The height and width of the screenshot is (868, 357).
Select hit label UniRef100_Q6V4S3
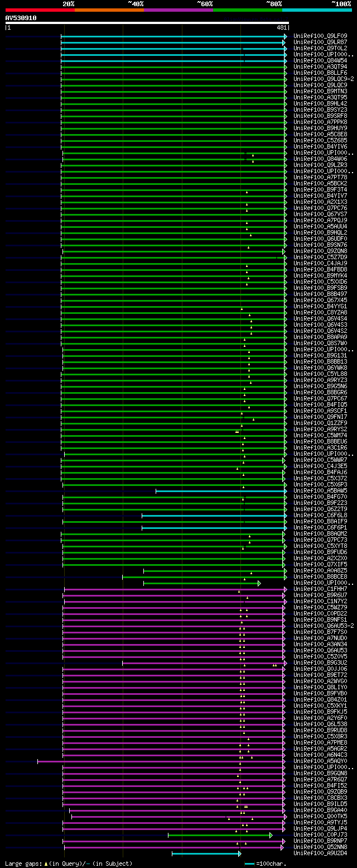point(320,325)
